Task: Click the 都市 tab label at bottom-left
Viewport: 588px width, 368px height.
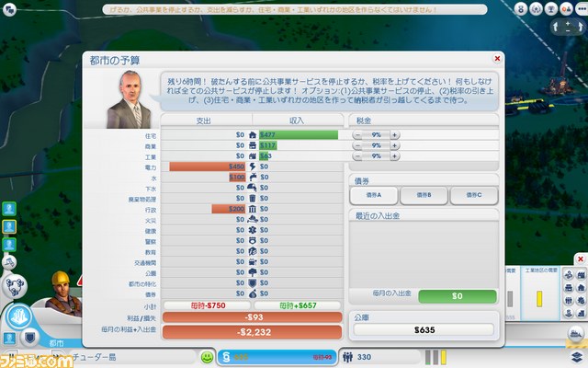Action: [56, 343]
